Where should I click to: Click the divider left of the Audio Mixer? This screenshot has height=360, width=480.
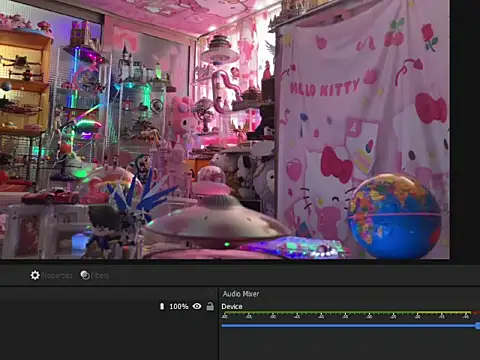[x=218, y=324]
